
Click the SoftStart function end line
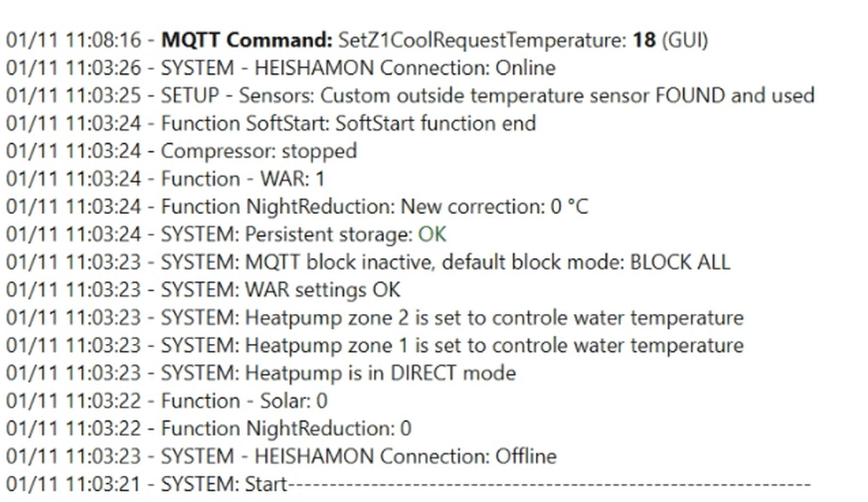click(x=271, y=124)
